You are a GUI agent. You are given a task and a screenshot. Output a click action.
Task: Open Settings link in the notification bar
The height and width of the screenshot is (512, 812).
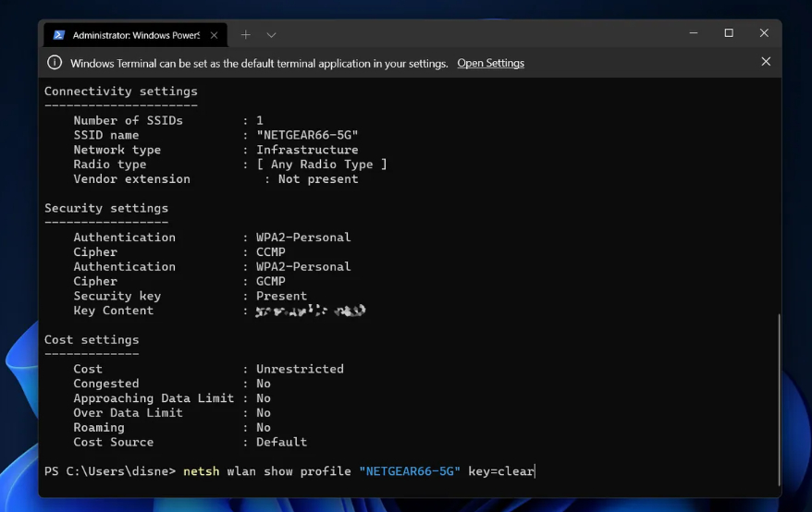[x=490, y=63]
